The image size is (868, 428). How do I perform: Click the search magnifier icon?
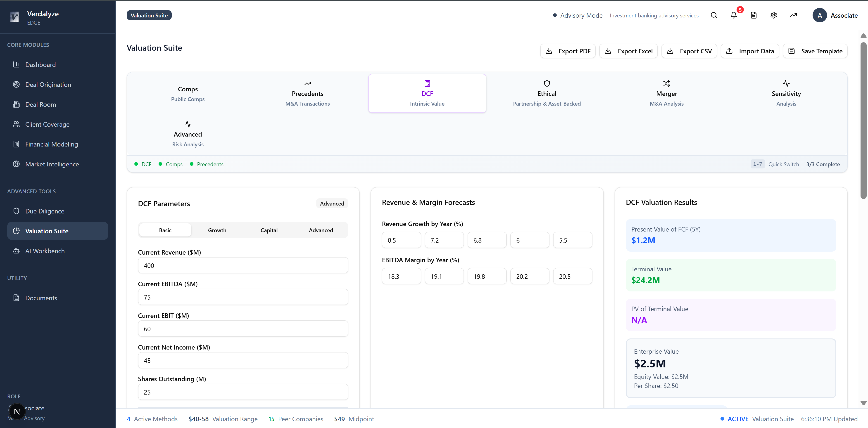[714, 15]
